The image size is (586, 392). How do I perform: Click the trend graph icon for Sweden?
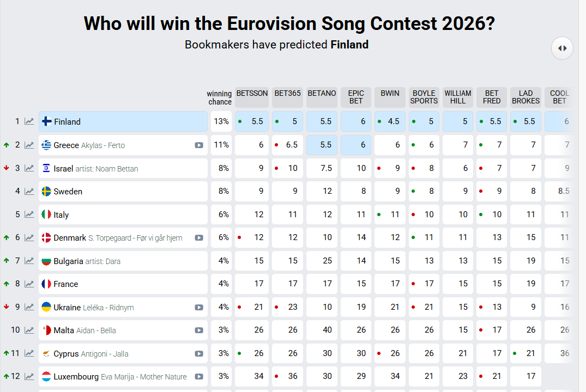coord(29,191)
